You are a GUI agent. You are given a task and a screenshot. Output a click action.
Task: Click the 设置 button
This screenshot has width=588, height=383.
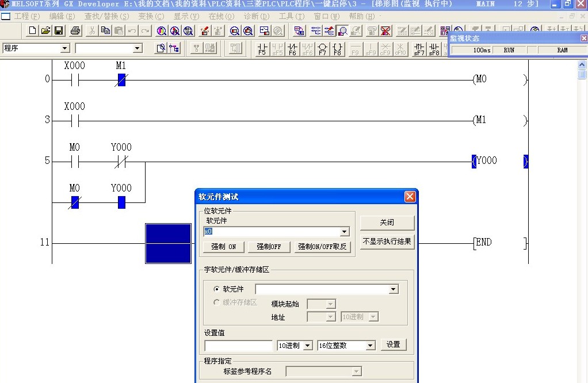pyautogui.click(x=394, y=344)
